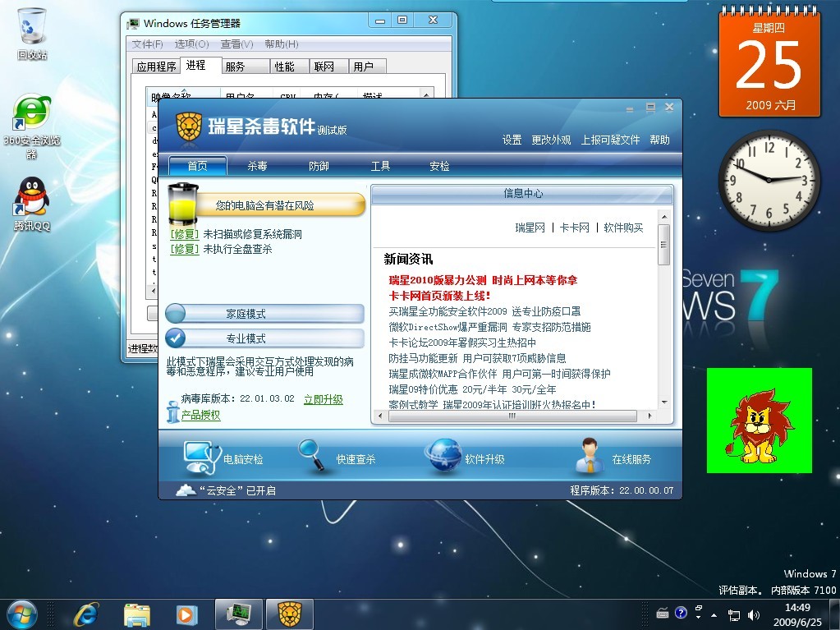This screenshot has height=630, width=840.
Task: Click the 软件升级 globe icon
Action: (x=443, y=457)
